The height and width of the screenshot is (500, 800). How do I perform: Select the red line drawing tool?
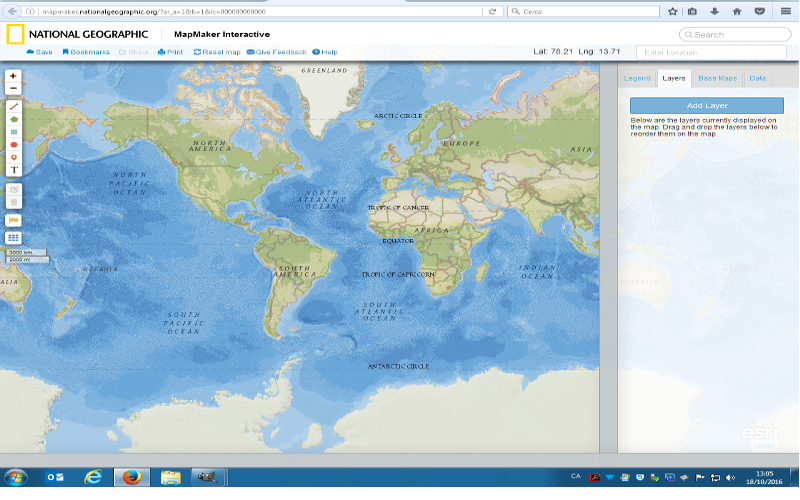(x=13, y=105)
